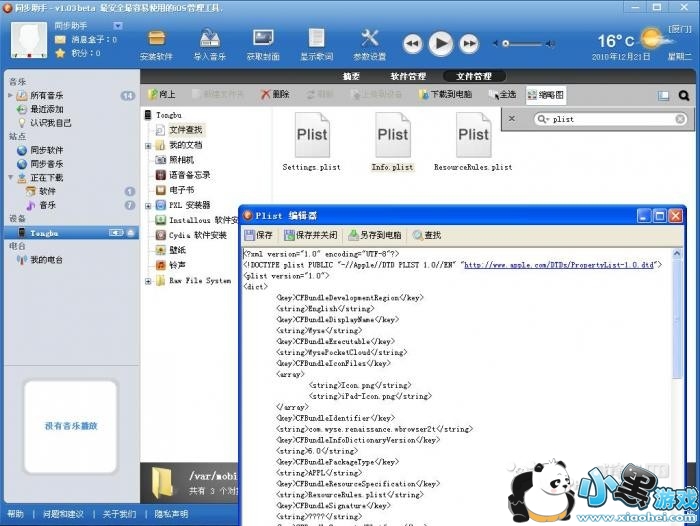This screenshot has height=526, width=700.
Task: Click the Show Lyrics (显示歌词) icon
Action: coord(316,45)
